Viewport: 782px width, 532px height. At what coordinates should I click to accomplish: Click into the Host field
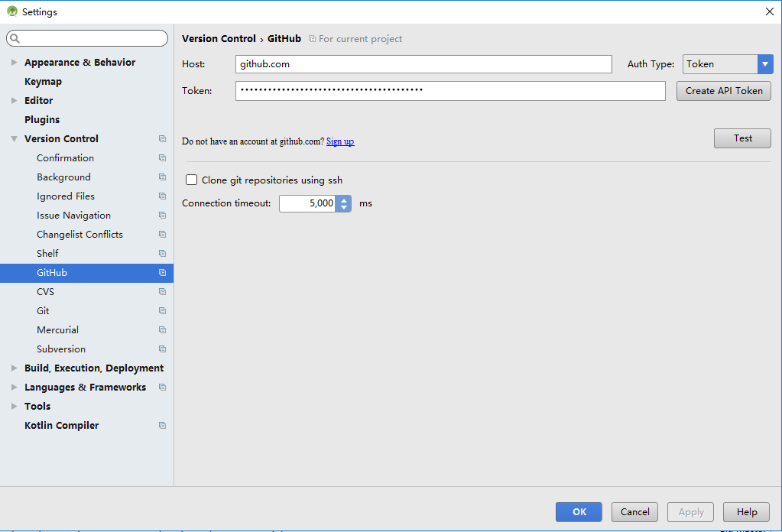coord(423,63)
